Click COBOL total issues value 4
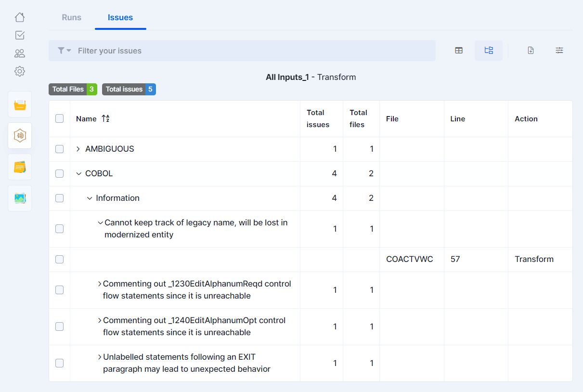583x392 pixels. 334,173
